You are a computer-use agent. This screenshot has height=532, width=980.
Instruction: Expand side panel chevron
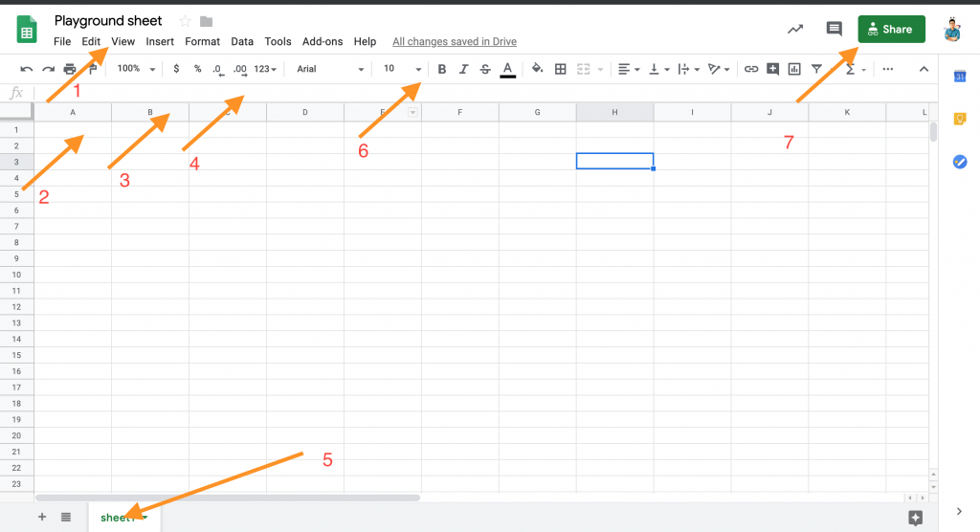coord(959,511)
